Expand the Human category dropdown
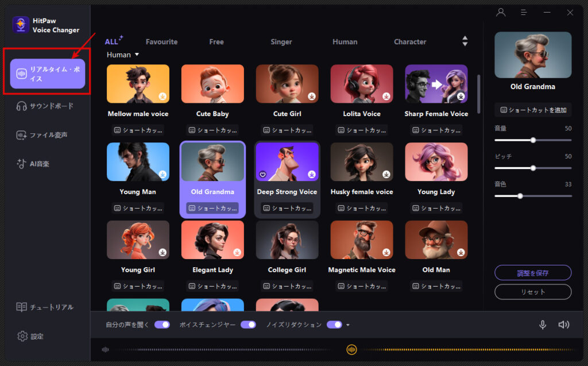 pos(123,55)
